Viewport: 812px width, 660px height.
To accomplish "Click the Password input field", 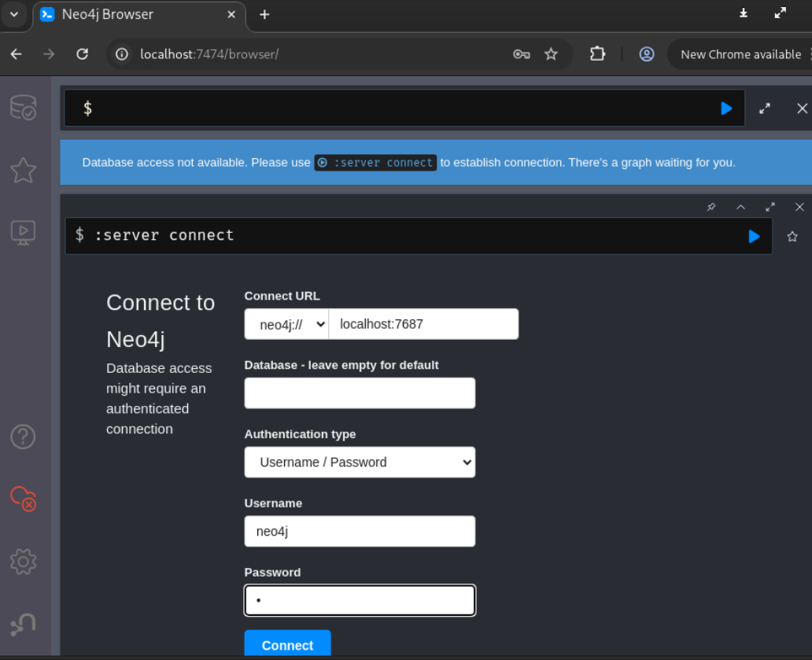I will pos(360,600).
